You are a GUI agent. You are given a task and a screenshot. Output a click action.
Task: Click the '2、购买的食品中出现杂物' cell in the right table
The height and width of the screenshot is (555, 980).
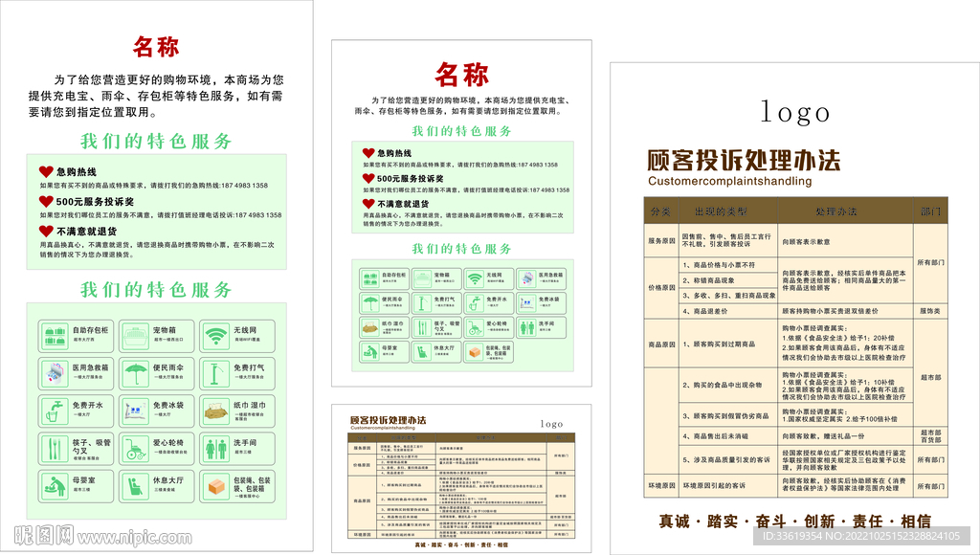tap(728, 385)
